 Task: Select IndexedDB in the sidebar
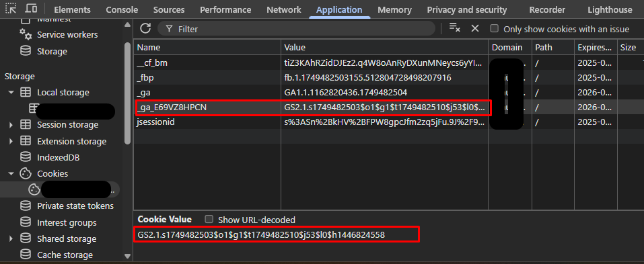click(x=58, y=157)
